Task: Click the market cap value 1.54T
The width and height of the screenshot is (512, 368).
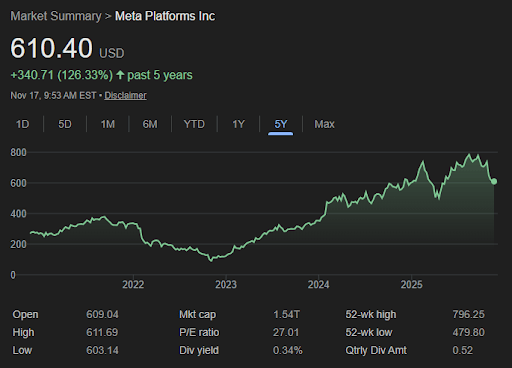Action: (x=286, y=314)
